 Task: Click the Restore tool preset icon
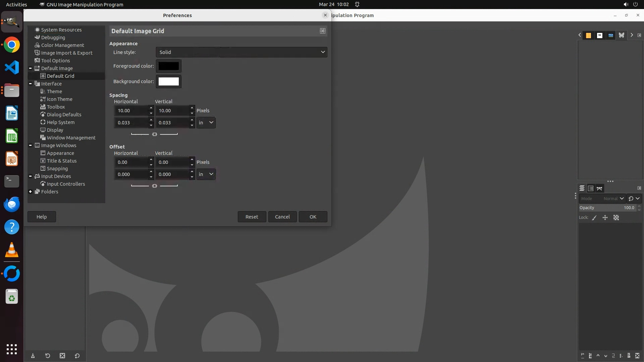pyautogui.click(x=48, y=356)
